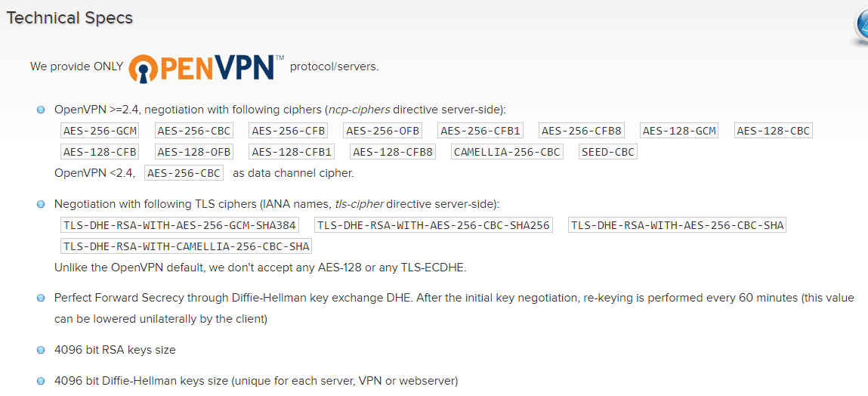The height and width of the screenshot is (396, 868).
Task: Click the OpenVPN logo image
Action: tap(206, 68)
